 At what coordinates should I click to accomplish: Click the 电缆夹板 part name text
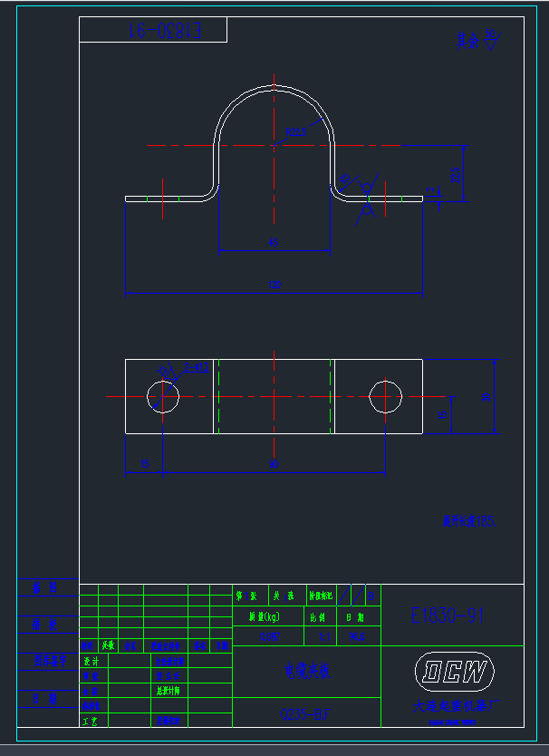tap(307, 670)
